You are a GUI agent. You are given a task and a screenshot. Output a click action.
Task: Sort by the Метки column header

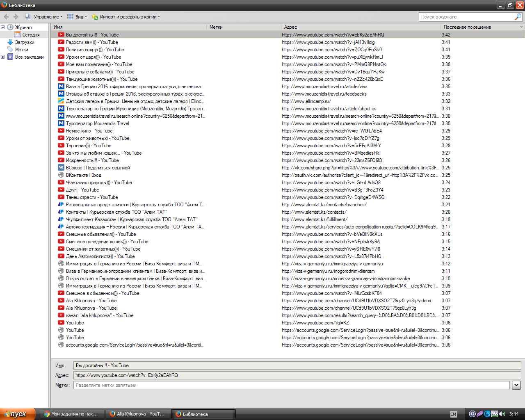244,27
